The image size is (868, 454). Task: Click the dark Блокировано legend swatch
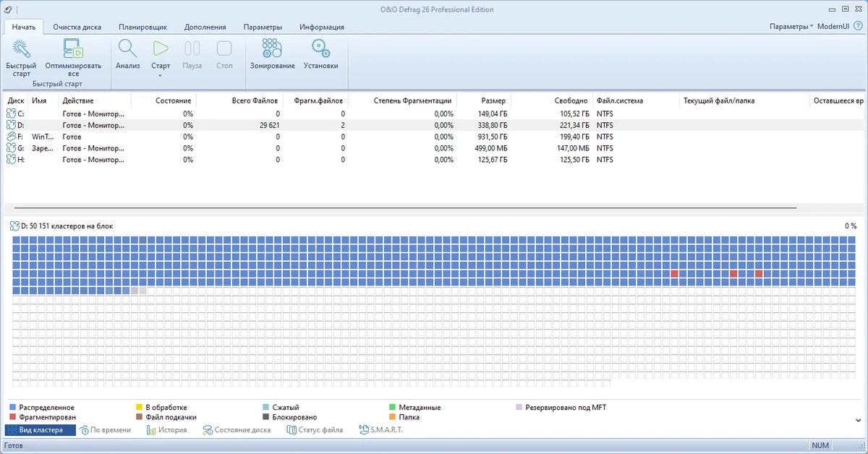[265, 417]
